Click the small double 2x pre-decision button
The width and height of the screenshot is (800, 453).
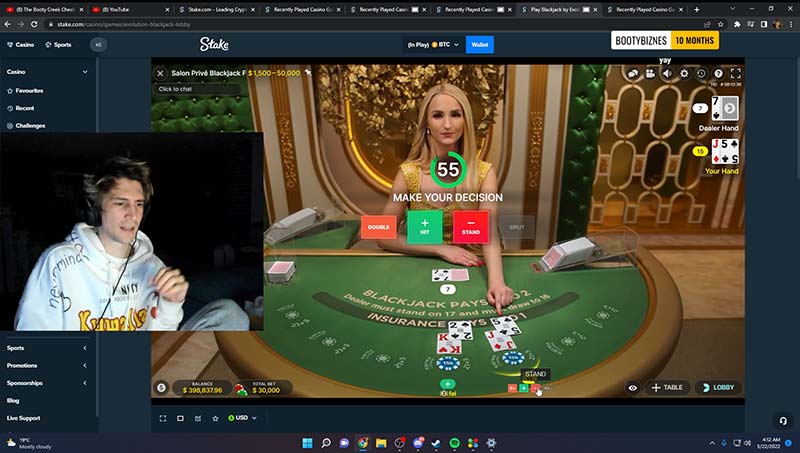tap(512, 389)
